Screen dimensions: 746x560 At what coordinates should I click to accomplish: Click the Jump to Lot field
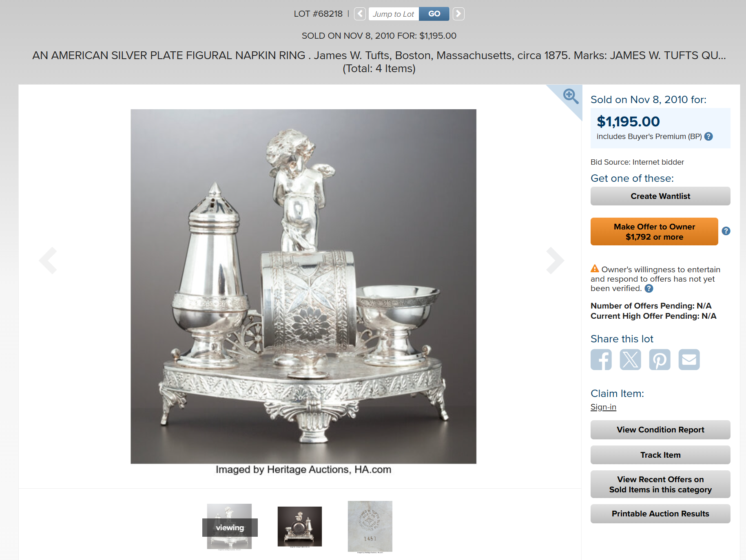(x=394, y=14)
